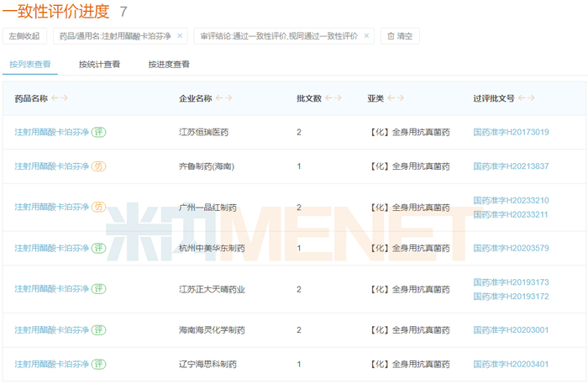Click the 左侧收起 button
Image resolution: width=588 pixels, height=384 pixels.
(24, 36)
